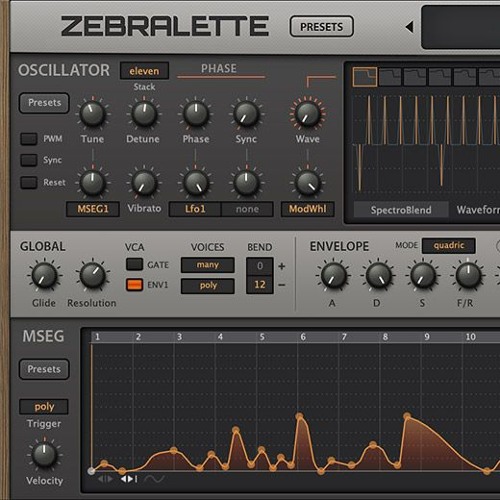The image size is (500, 500).
Task: Click the envelope Decay (D) knob
Action: click(378, 276)
